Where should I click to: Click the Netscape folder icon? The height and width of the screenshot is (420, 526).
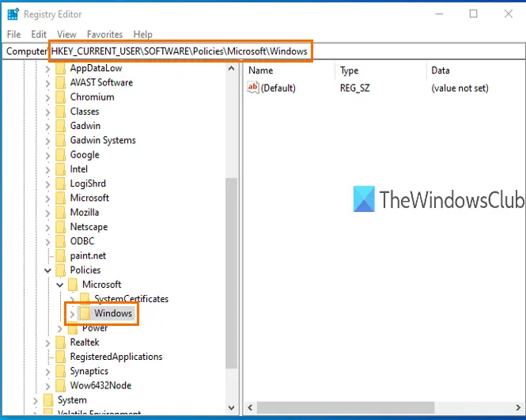point(60,227)
